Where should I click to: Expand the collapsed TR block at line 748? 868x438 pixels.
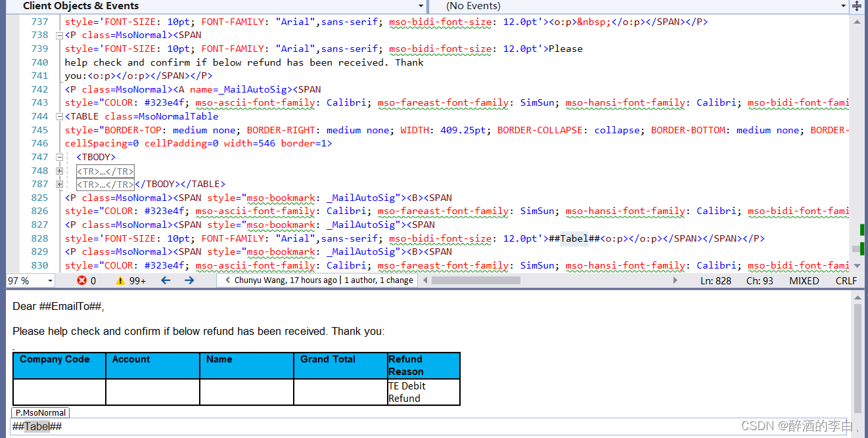click(59, 171)
